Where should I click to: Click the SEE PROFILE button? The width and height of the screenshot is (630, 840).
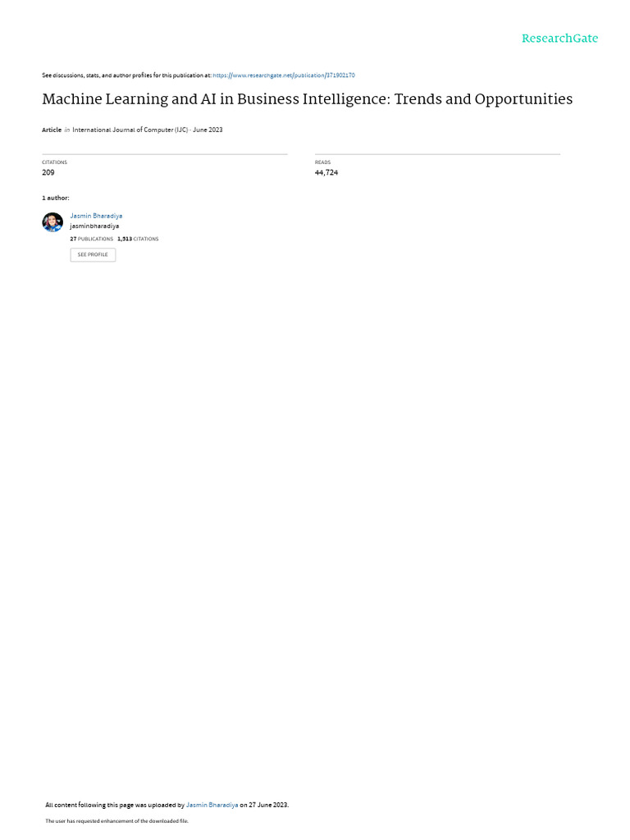click(x=93, y=255)
